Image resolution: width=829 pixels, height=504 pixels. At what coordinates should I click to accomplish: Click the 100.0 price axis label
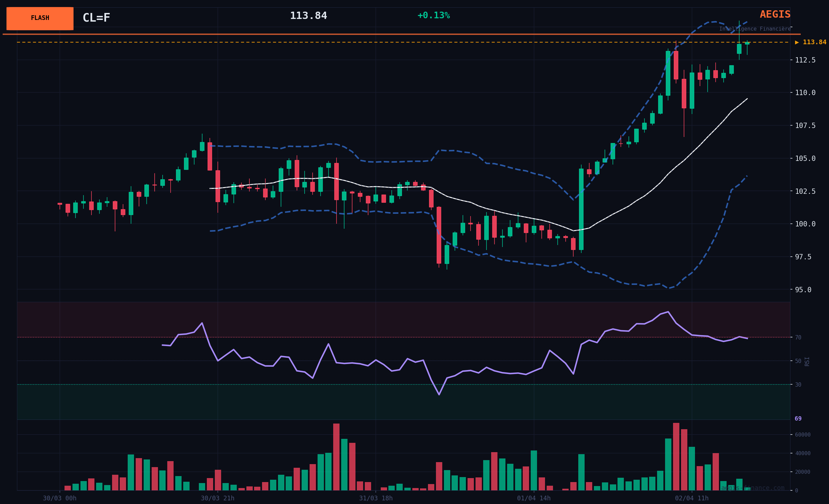tap(805, 224)
